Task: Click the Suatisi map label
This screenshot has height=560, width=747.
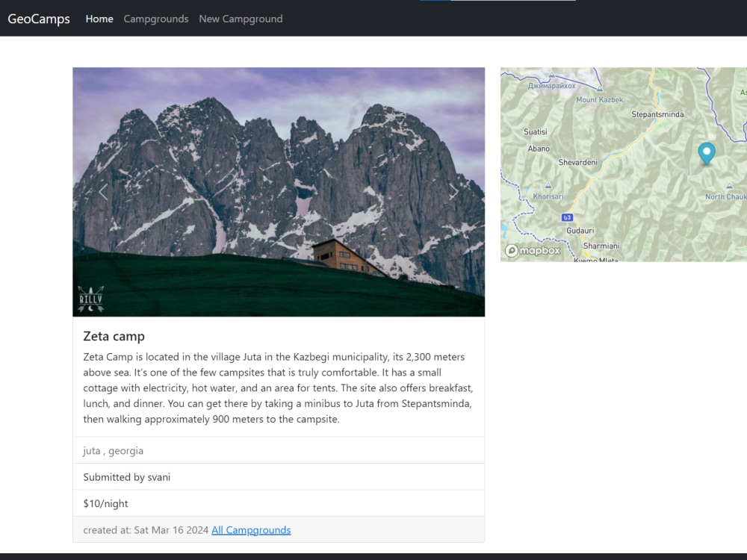Action: pos(536,132)
